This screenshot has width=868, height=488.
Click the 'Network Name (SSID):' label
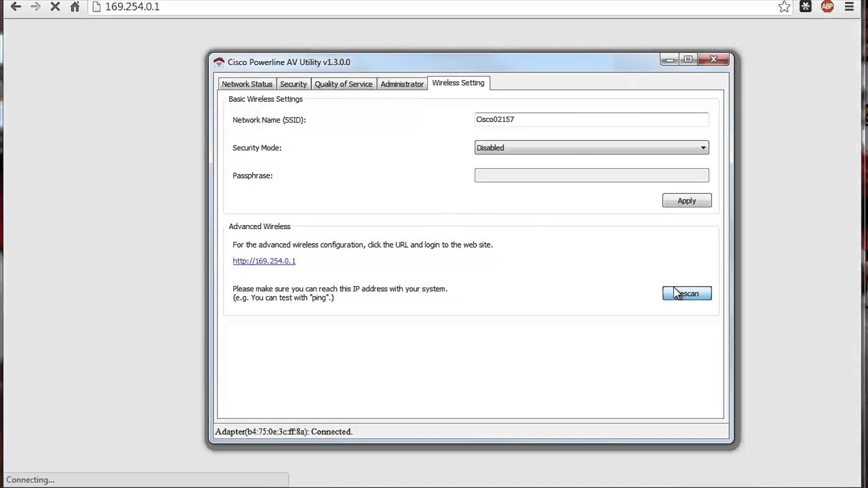(x=269, y=120)
